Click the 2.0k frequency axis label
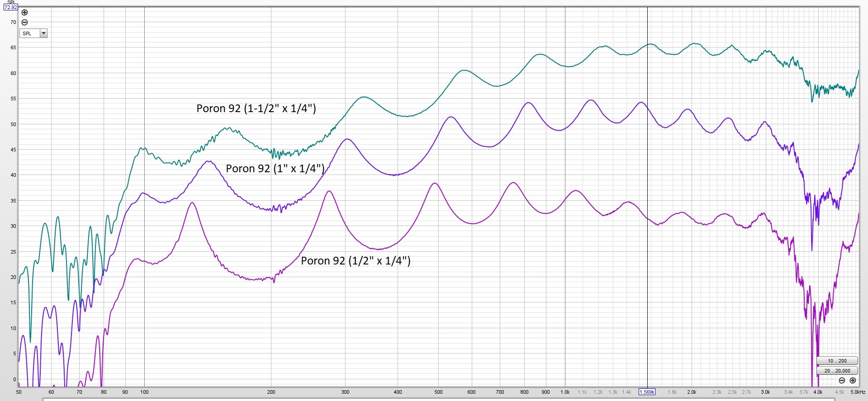Viewport: 868px width, 401px height. point(692,392)
